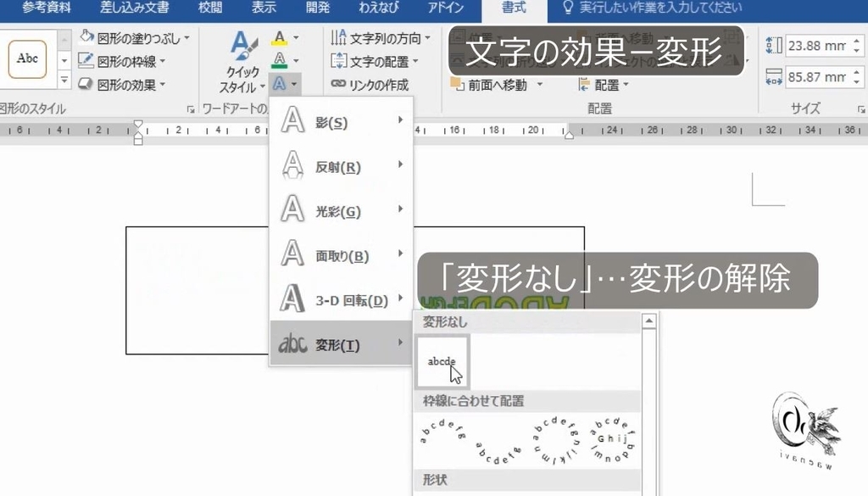Viewport: 868px width, 496px height.
Task: Open the 開発 tab
Action: [318, 8]
